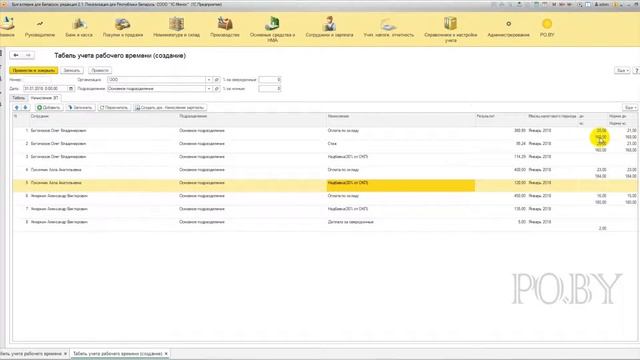Expand the Подразделение dropdown

pos(209,89)
